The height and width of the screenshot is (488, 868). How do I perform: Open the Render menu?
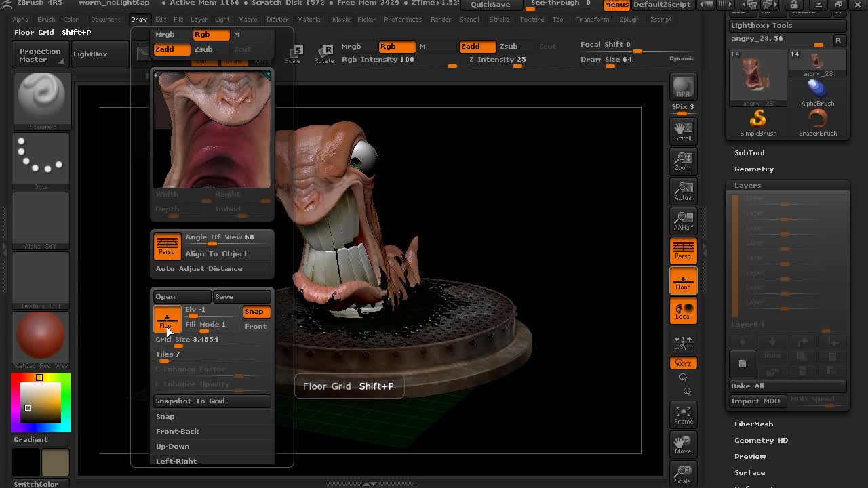pyautogui.click(x=440, y=19)
